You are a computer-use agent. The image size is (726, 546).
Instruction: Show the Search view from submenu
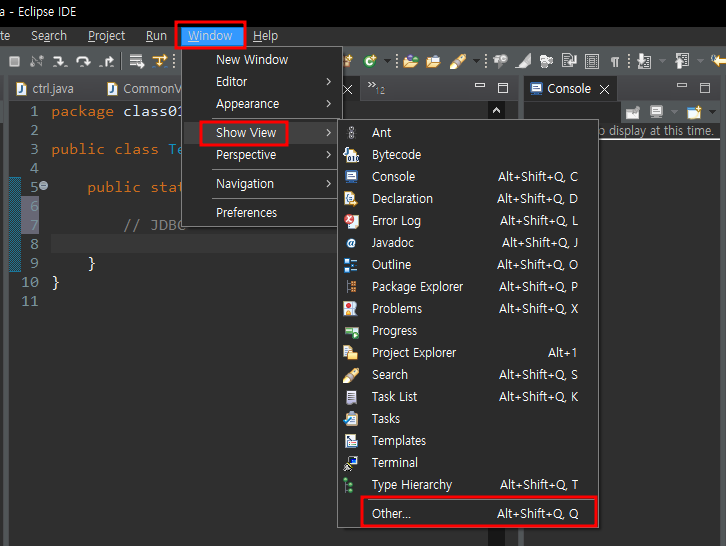pos(468,375)
